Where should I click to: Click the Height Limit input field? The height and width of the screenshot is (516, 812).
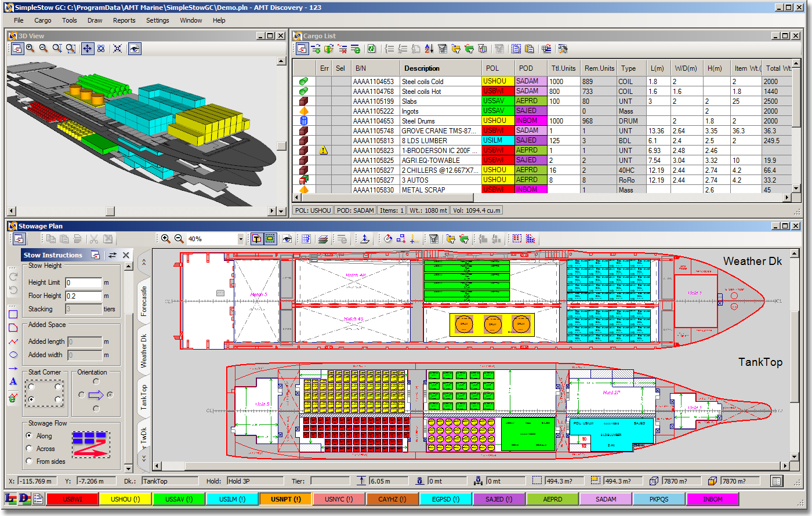click(84, 282)
